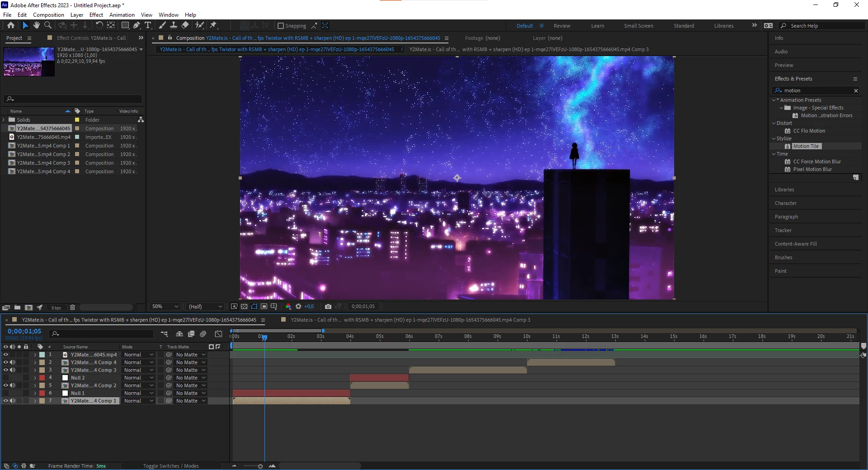Viewport: 868px width, 470px height.
Task: Switch to the Comp 3 timeline tab
Action: tap(410, 320)
